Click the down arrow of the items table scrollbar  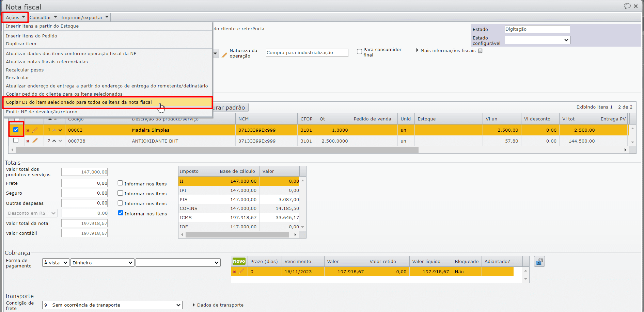tap(632, 142)
